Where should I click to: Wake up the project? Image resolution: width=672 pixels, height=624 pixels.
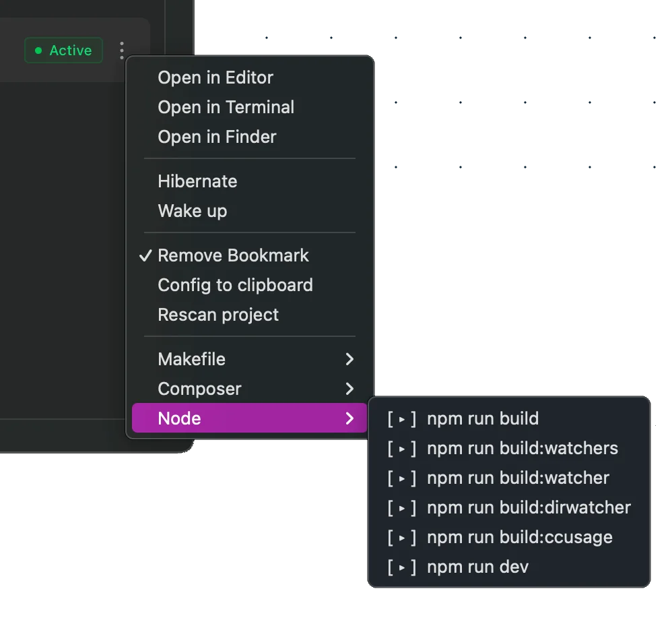[193, 211]
